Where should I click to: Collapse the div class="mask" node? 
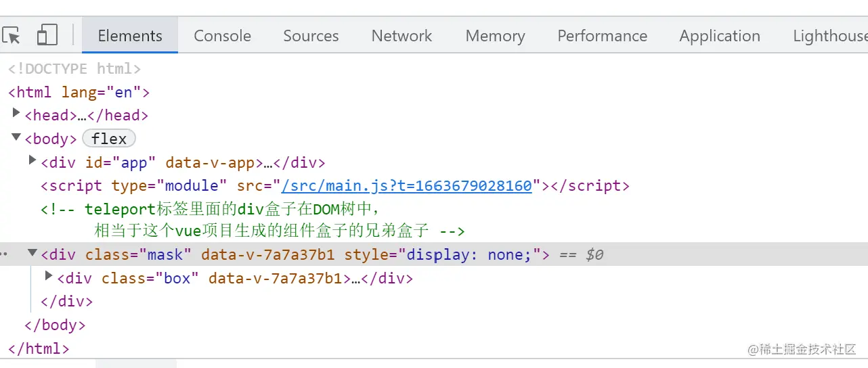(32, 253)
